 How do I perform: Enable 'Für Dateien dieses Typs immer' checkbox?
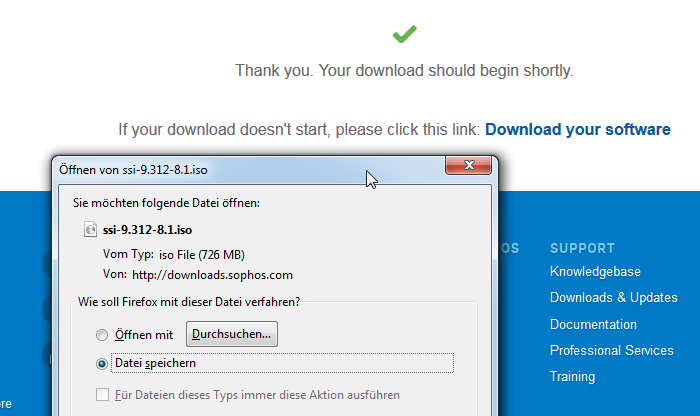click(x=102, y=395)
